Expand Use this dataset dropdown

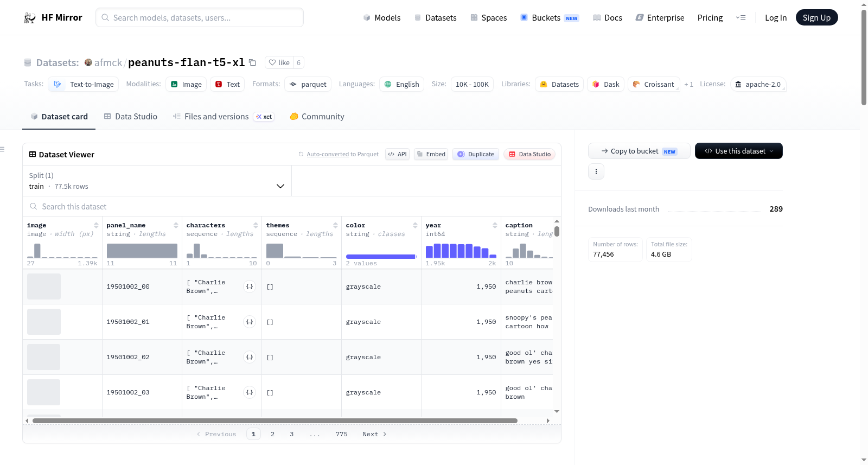(x=739, y=151)
